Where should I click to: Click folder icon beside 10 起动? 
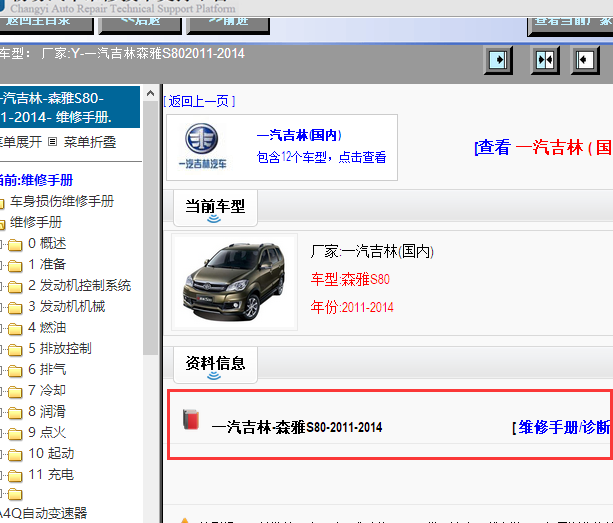point(15,455)
